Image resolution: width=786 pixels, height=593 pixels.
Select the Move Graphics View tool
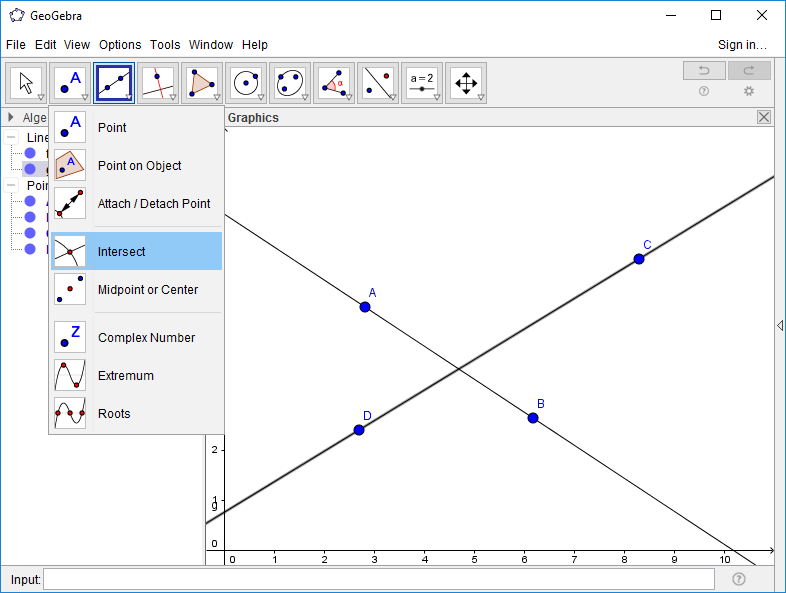click(x=466, y=83)
